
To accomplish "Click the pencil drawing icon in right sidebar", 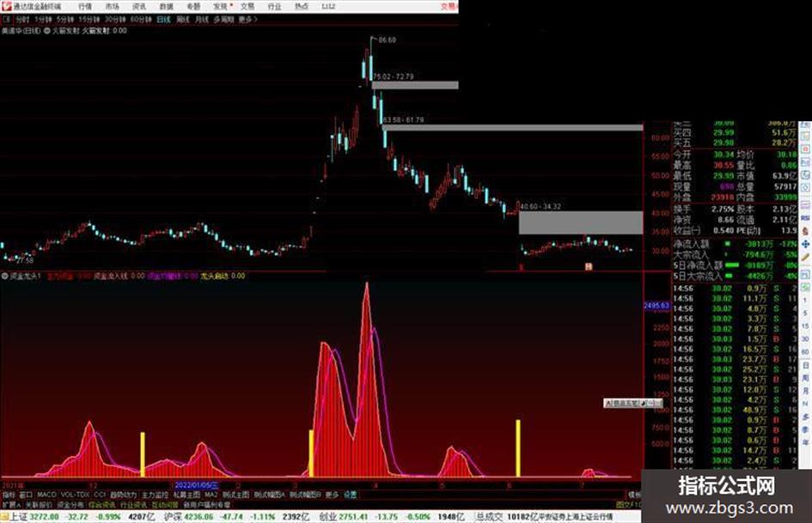I will [x=805, y=257].
